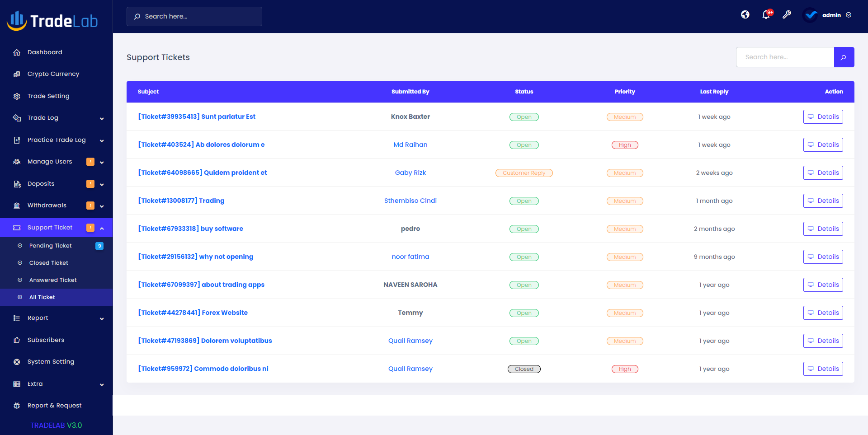Image resolution: width=868 pixels, height=435 pixels.
Task: Open the notification bell icon
Action: tap(766, 15)
